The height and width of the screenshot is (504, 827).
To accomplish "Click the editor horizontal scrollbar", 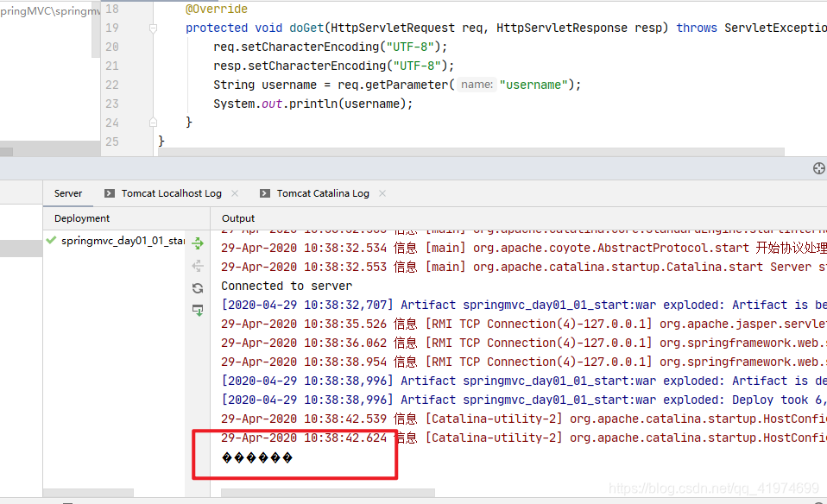I will click(x=471, y=152).
